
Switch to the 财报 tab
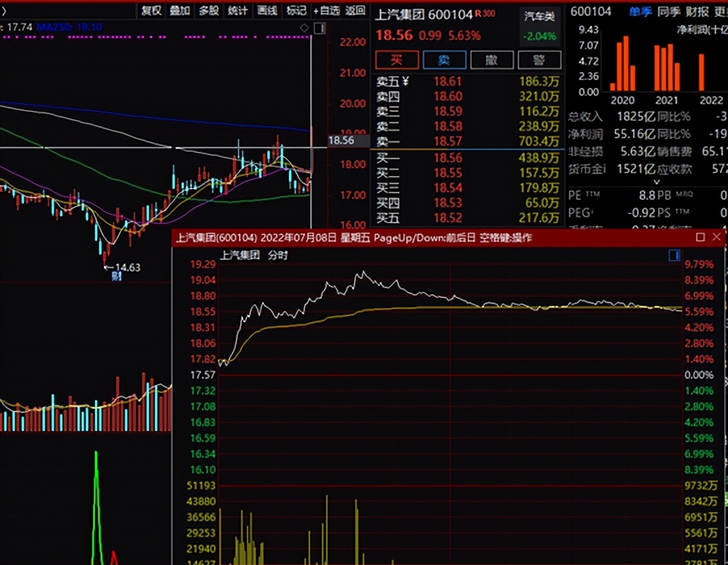pos(696,11)
